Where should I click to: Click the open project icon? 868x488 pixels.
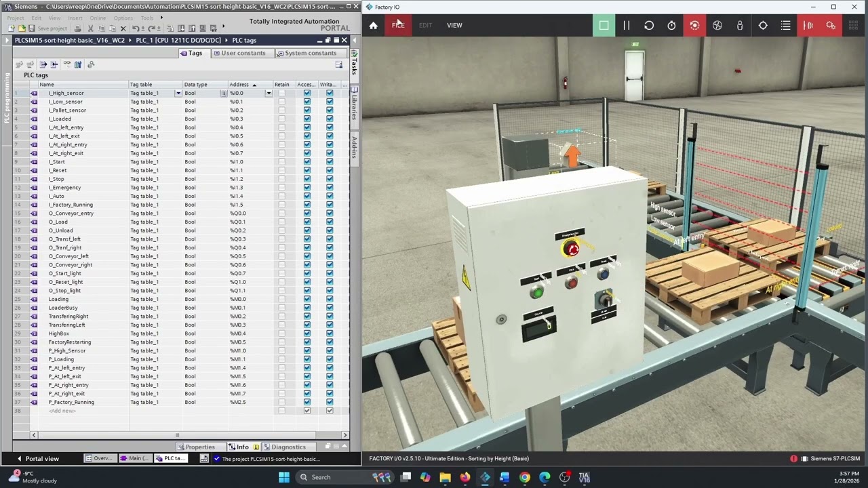(x=22, y=28)
